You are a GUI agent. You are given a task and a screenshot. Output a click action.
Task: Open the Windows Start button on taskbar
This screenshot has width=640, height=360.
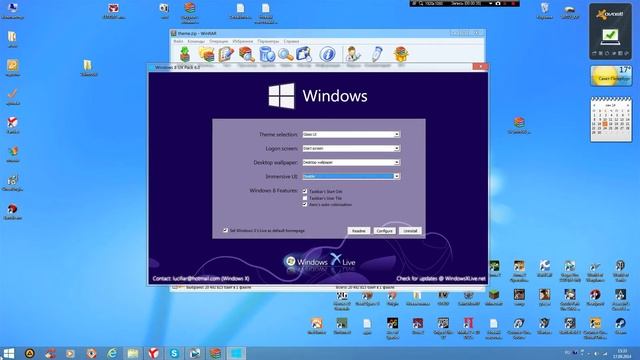point(8,353)
